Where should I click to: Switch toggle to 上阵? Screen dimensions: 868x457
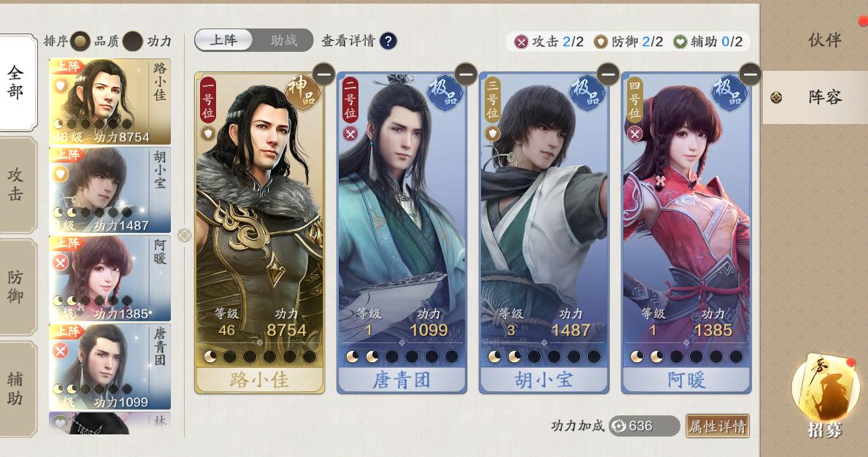click(223, 40)
